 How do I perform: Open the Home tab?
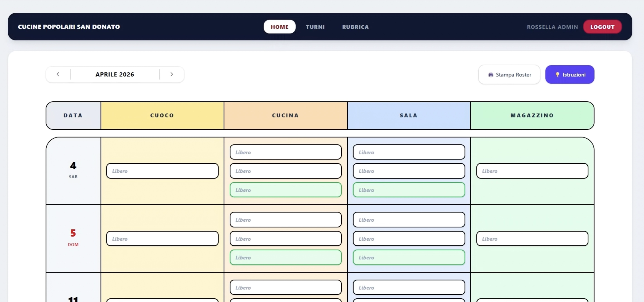pyautogui.click(x=279, y=27)
